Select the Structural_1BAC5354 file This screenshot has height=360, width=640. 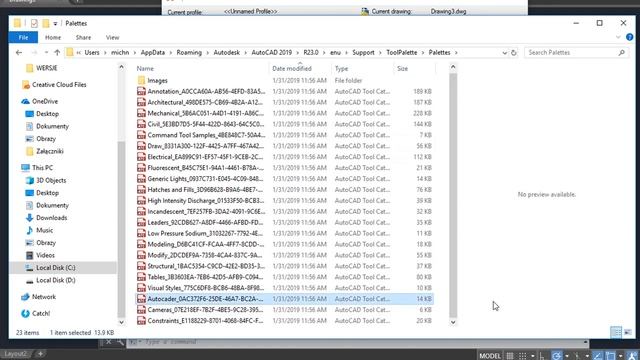tap(284, 266)
